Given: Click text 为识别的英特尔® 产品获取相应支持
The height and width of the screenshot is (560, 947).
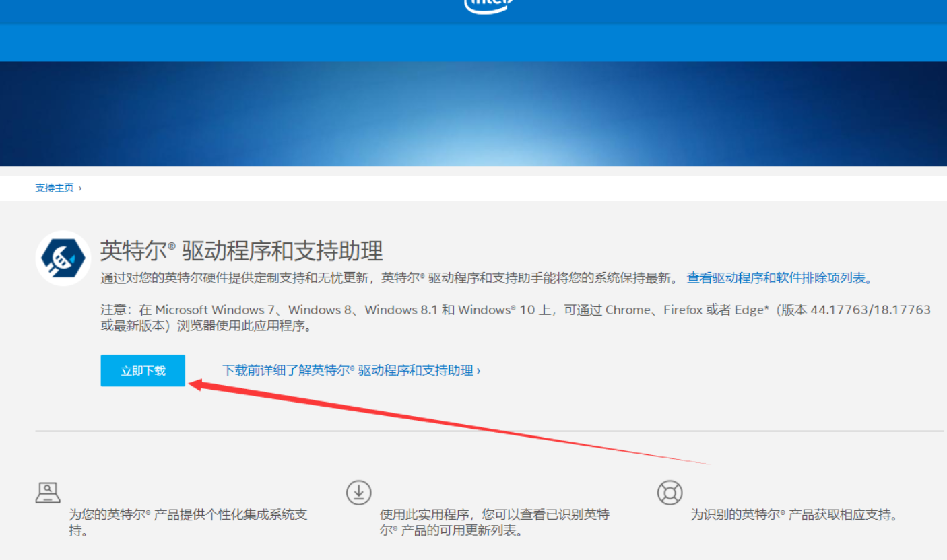Looking at the screenshot, I should tap(794, 515).
